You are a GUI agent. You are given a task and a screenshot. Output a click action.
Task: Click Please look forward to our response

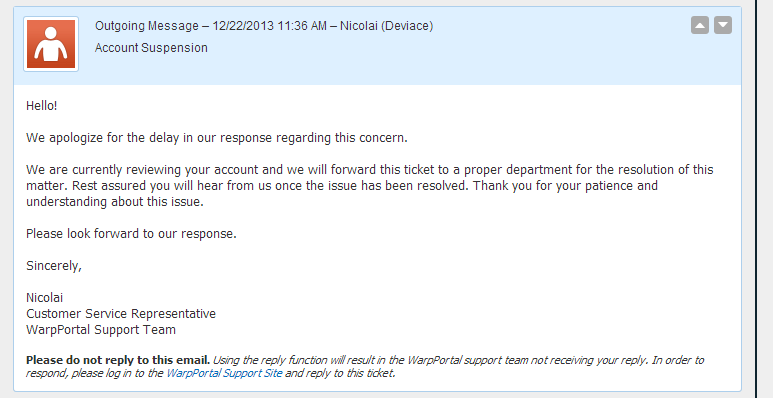(x=131, y=234)
